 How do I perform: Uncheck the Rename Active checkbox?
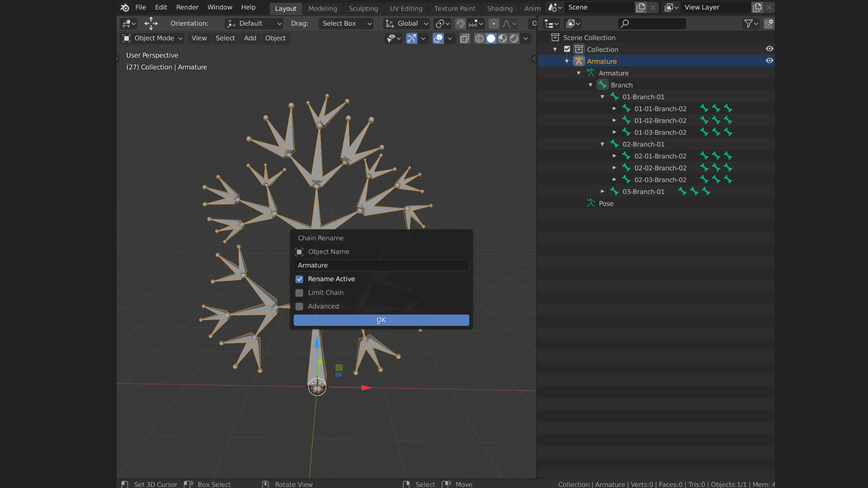tap(299, 279)
